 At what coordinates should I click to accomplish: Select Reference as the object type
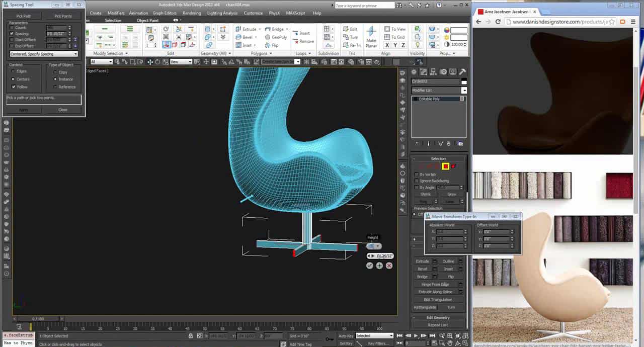[55, 86]
